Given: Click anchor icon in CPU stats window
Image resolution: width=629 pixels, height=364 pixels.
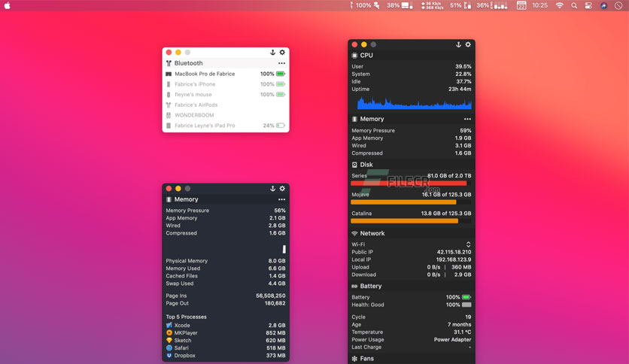Looking at the screenshot, I should coord(458,44).
